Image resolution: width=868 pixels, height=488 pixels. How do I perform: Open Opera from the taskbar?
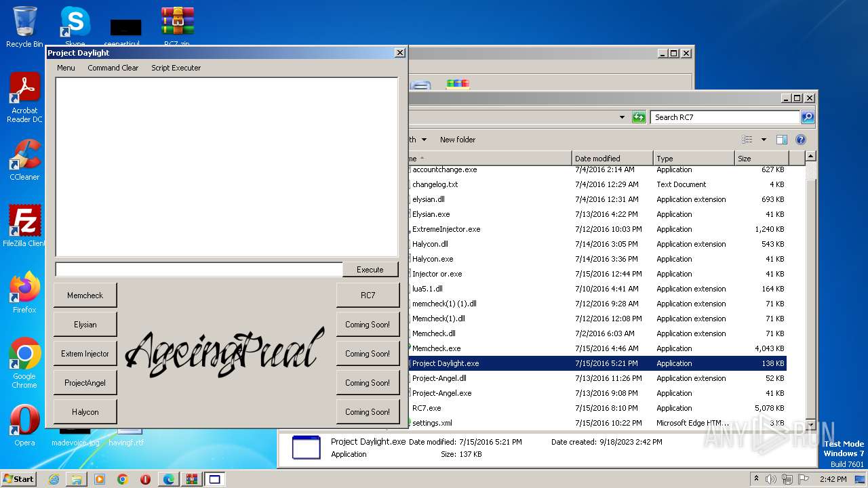tap(145, 479)
